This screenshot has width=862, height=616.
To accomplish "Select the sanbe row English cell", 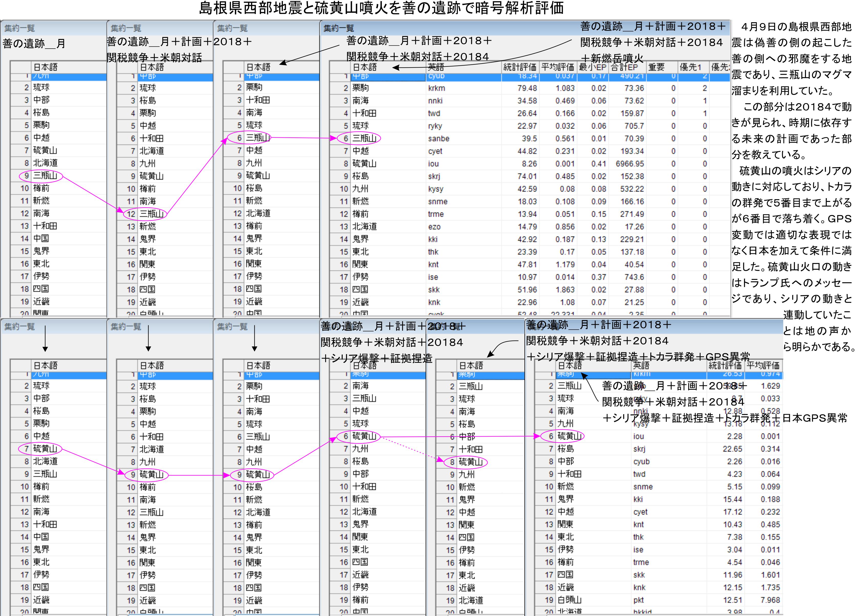I will click(x=438, y=138).
